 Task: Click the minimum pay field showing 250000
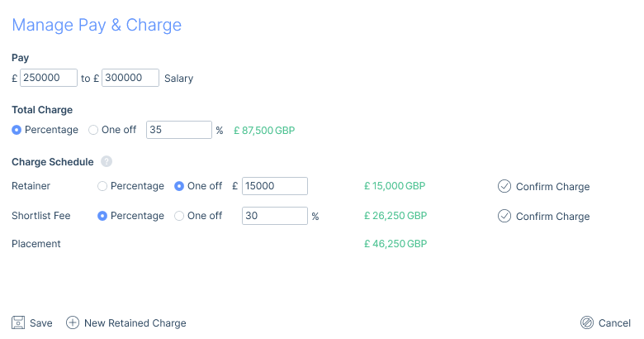coord(49,78)
